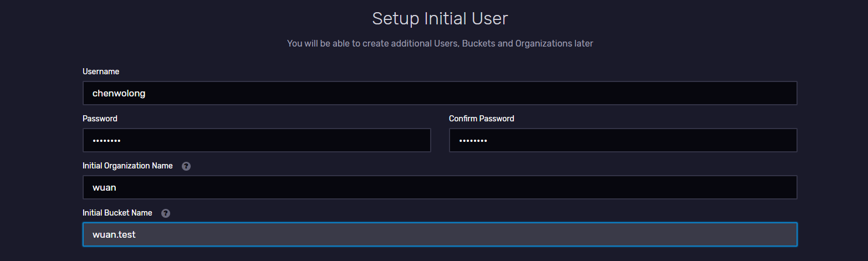This screenshot has width=868, height=261.
Task: Click the Initial Bucket Name field wuan.test
Action: click(440, 234)
